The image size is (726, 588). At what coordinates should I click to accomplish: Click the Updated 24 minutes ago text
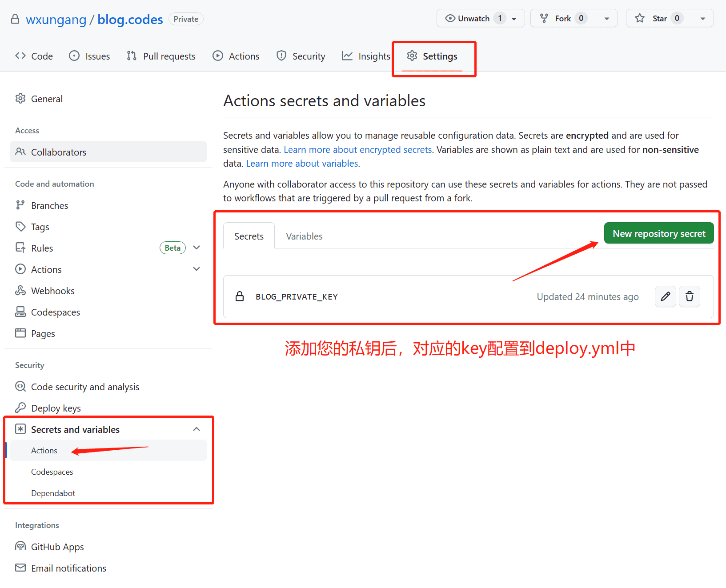[588, 296]
